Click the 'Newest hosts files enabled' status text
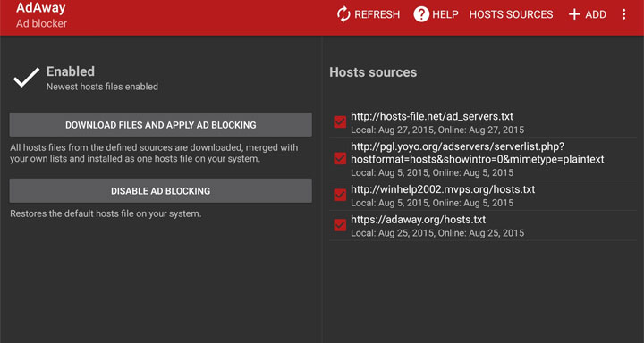This screenshot has height=343, width=644. pyautogui.click(x=102, y=87)
